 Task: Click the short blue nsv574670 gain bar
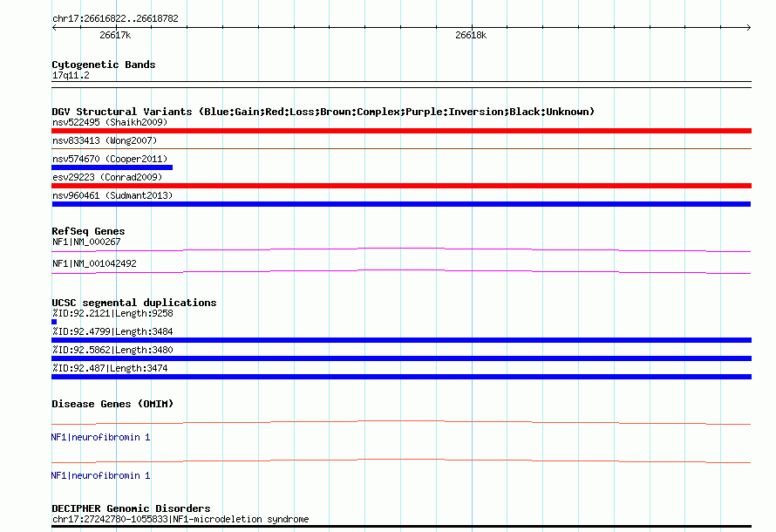(112, 167)
